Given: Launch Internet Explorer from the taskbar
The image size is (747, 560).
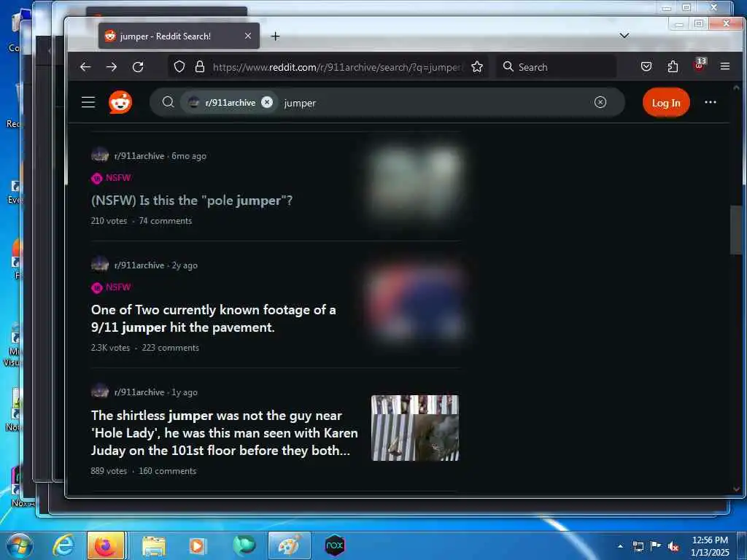Looking at the screenshot, I should point(63,545).
